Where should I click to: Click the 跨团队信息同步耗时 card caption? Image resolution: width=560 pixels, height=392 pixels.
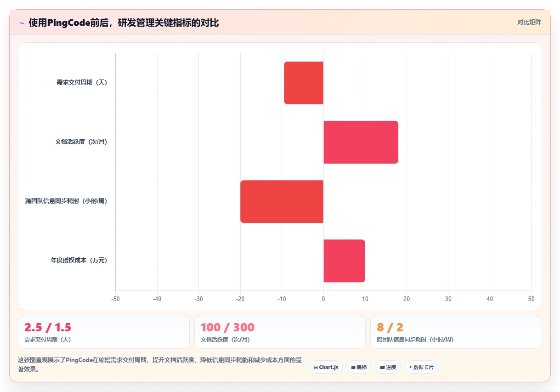(415, 340)
